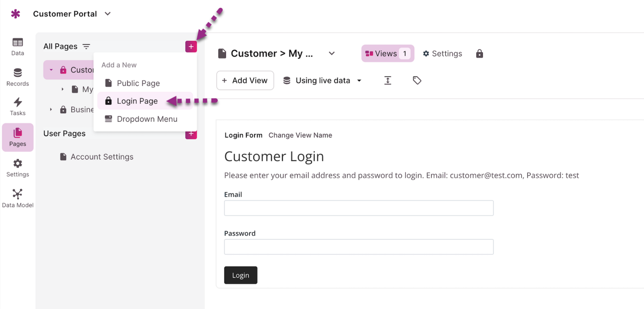Viewport: 644px width, 309px height.
Task: Select the Pages sidebar icon
Action: click(17, 136)
